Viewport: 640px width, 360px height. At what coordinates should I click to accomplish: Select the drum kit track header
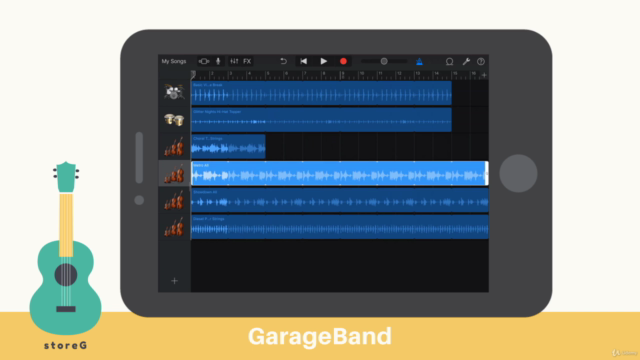point(174,93)
